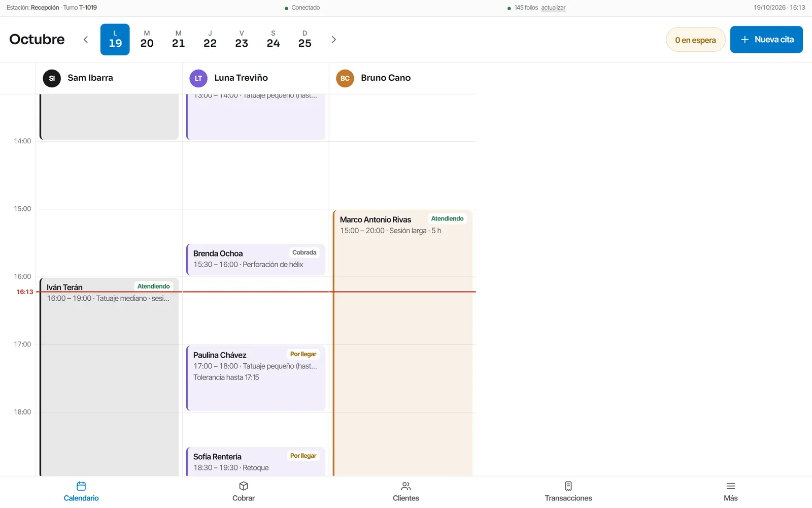This screenshot has width=812, height=508.
Task: Open the 13:00 – 14:00 tattoo appointment
Action: pyautogui.click(x=256, y=117)
